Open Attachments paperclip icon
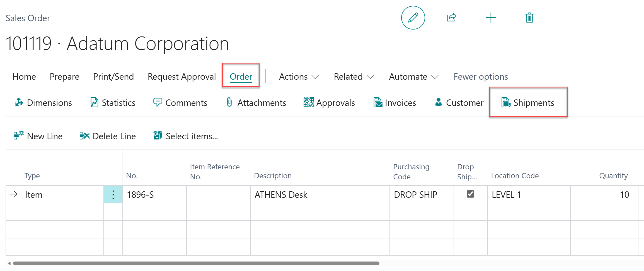 tap(229, 102)
